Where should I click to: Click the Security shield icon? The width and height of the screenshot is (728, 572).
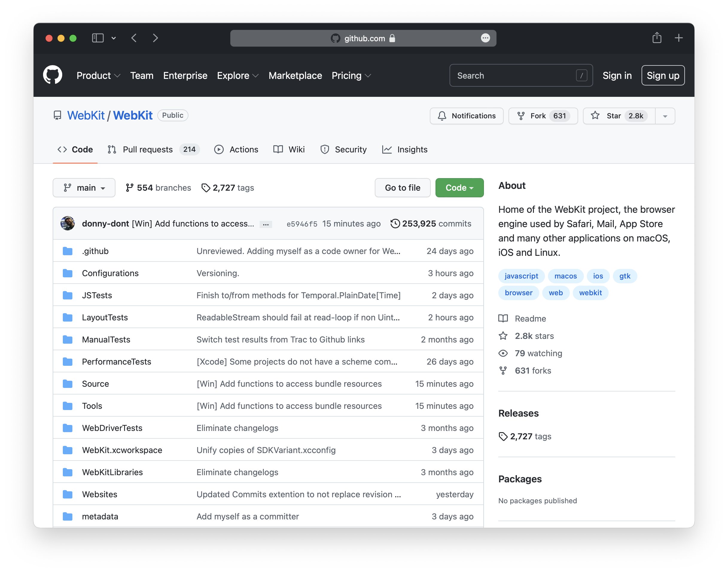point(324,149)
